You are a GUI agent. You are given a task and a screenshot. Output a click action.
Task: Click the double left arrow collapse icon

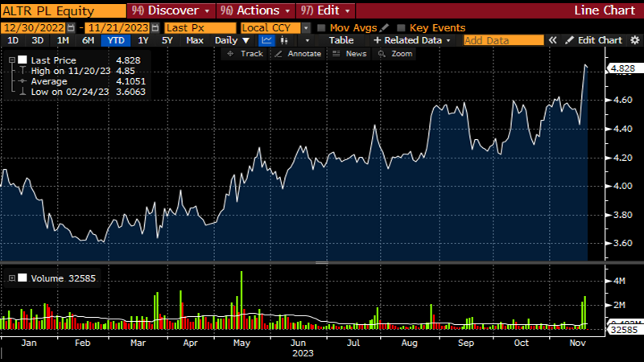click(553, 40)
